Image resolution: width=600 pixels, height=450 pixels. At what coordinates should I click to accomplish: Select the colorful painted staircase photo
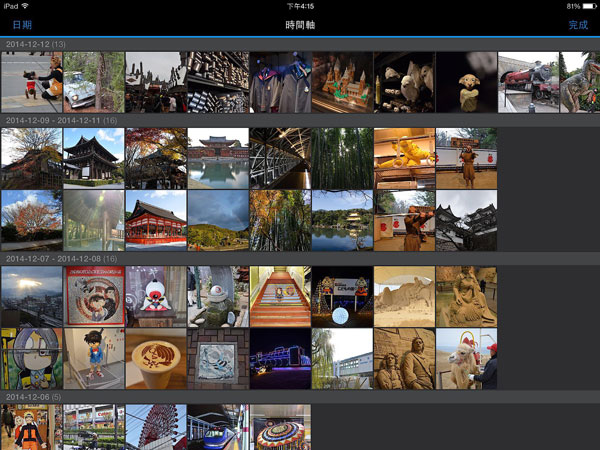[280, 296]
